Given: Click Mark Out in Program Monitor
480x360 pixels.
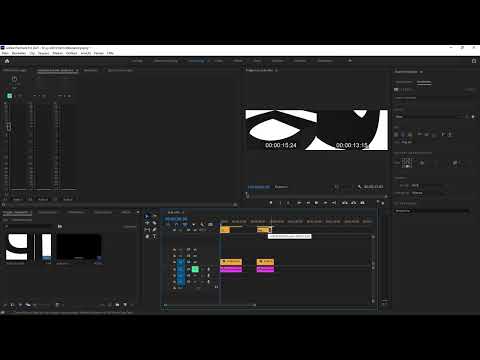Looking at the screenshot, I should tap(288, 203).
